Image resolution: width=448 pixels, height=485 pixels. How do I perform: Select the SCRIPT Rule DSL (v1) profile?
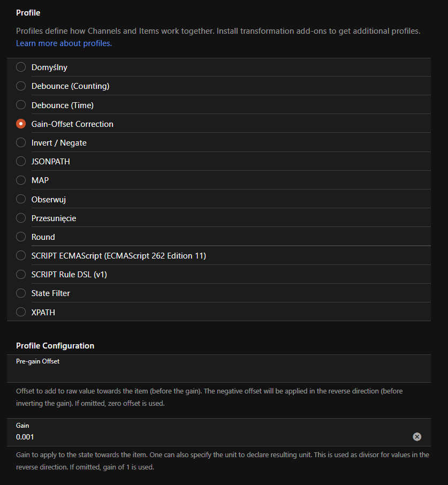[21, 275]
